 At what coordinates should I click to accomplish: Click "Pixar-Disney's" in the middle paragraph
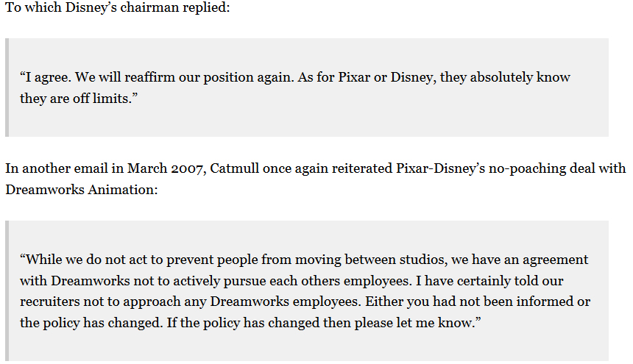[440, 168]
